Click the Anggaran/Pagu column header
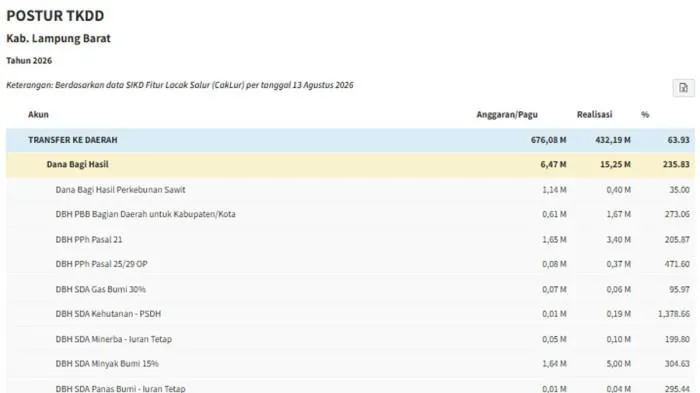Screen dimensions: 700x393 pos(507,115)
